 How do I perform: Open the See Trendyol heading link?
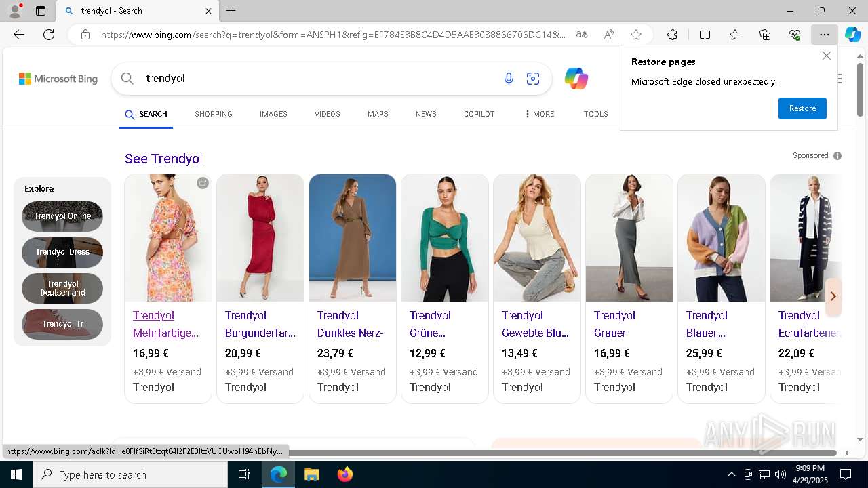[163, 159]
